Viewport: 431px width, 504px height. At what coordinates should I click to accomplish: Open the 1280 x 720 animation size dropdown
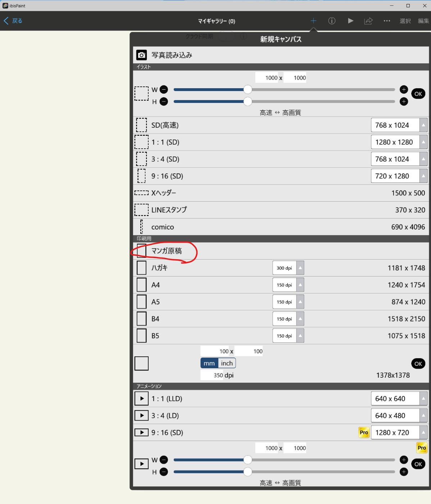pyautogui.click(x=399, y=432)
